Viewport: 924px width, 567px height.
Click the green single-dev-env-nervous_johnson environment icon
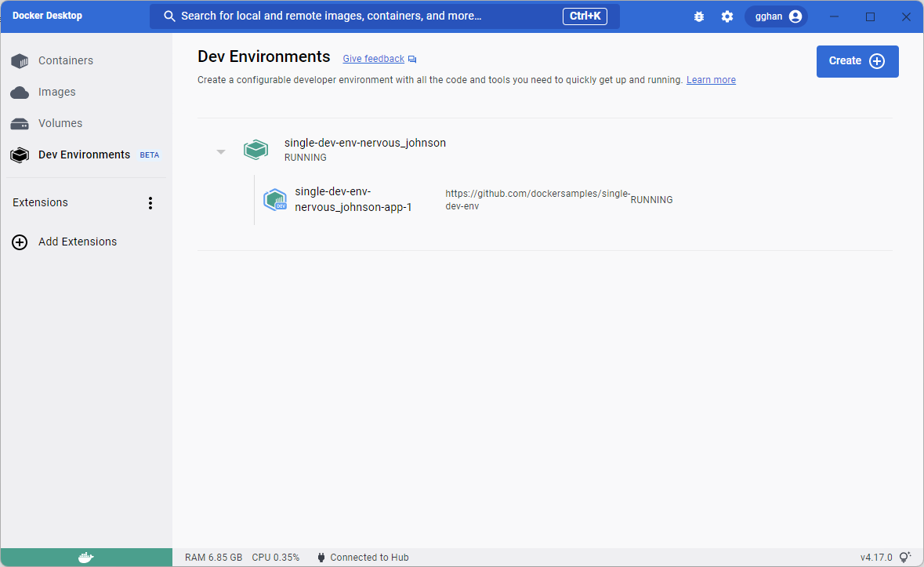click(x=255, y=150)
